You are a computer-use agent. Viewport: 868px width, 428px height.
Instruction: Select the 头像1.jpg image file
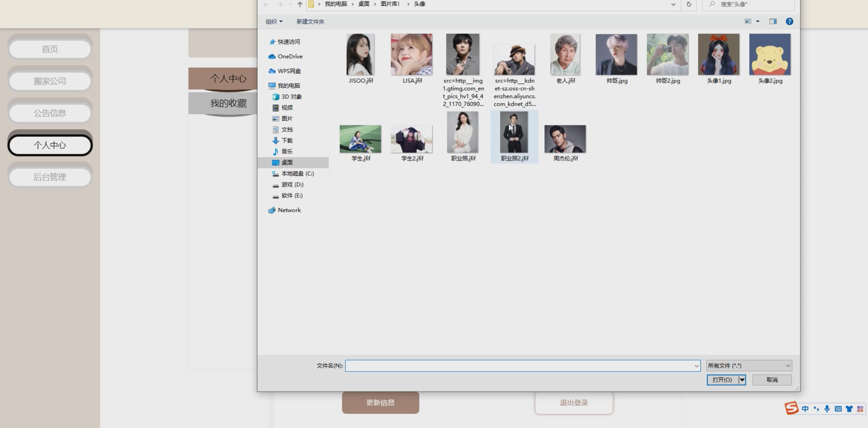coord(719,59)
